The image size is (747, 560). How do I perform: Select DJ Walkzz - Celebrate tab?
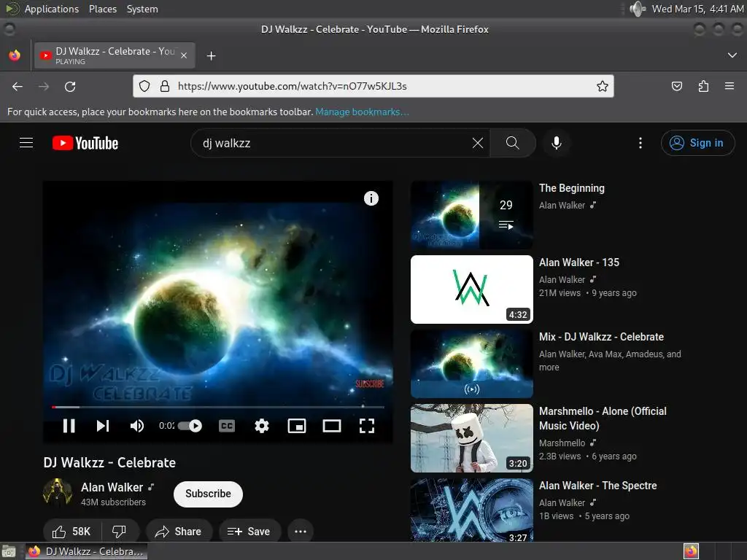pos(115,55)
